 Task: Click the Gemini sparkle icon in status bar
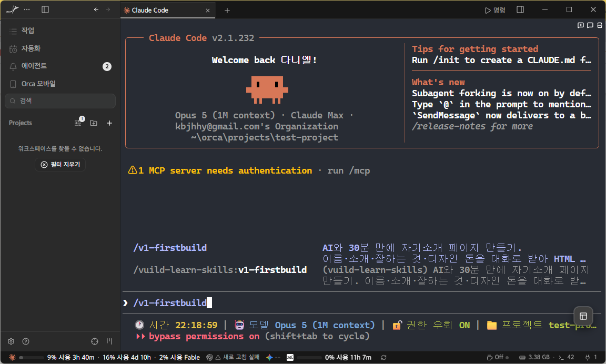pos(269,358)
